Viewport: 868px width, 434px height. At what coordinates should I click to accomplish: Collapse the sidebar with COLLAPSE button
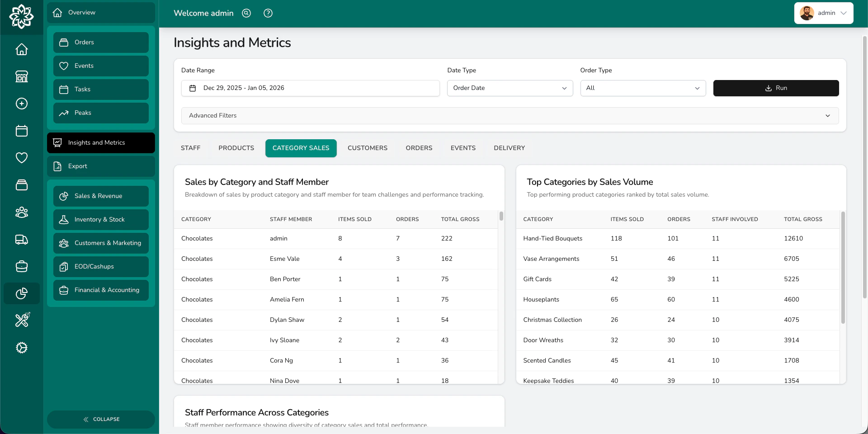point(101,419)
